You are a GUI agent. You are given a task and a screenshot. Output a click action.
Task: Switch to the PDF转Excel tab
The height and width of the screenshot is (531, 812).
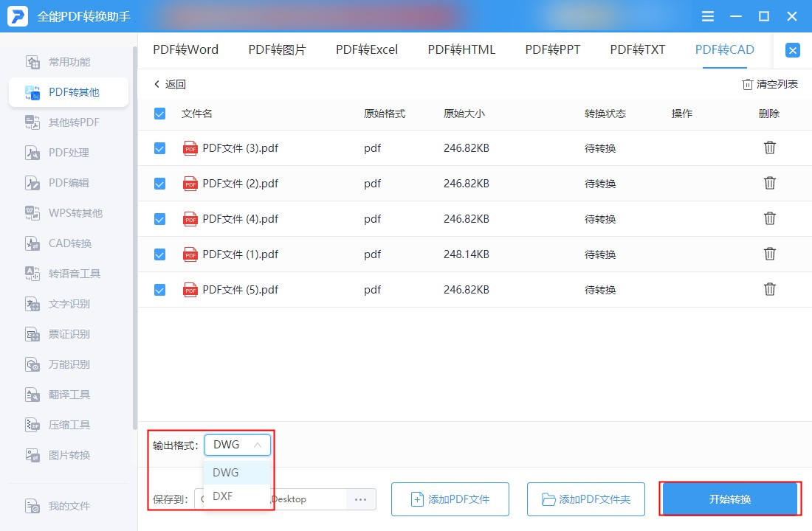pos(366,50)
